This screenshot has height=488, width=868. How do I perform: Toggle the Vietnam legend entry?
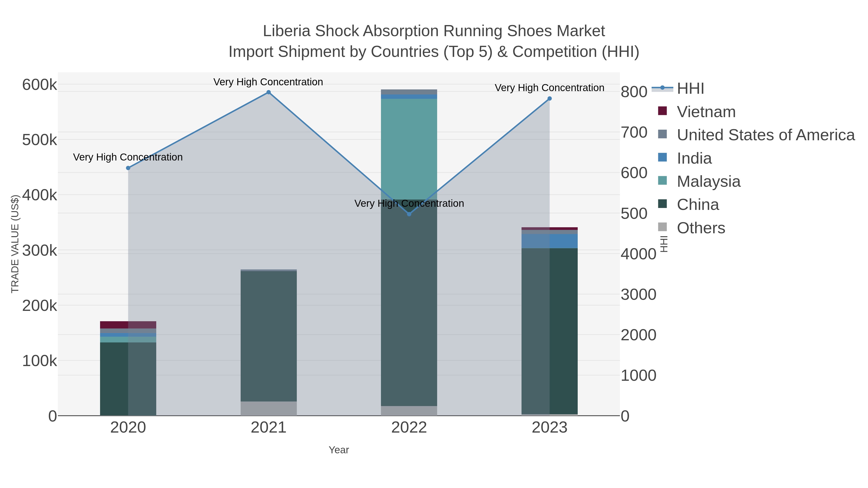[x=697, y=112]
